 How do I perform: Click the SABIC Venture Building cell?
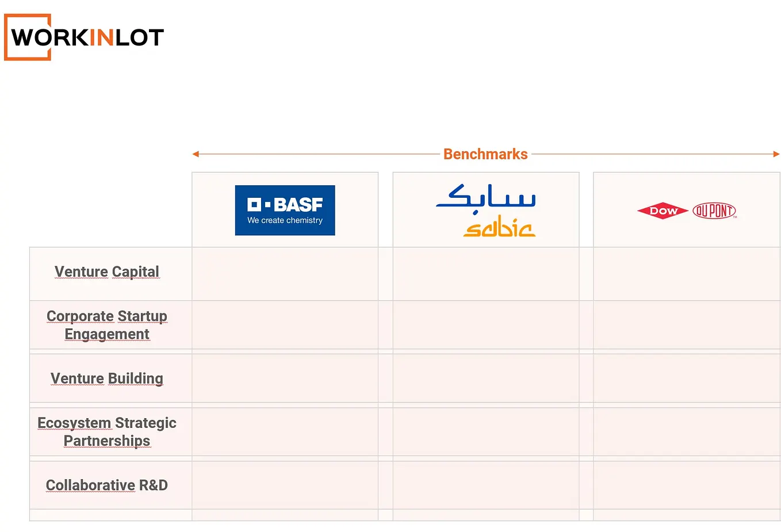(x=486, y=378)
